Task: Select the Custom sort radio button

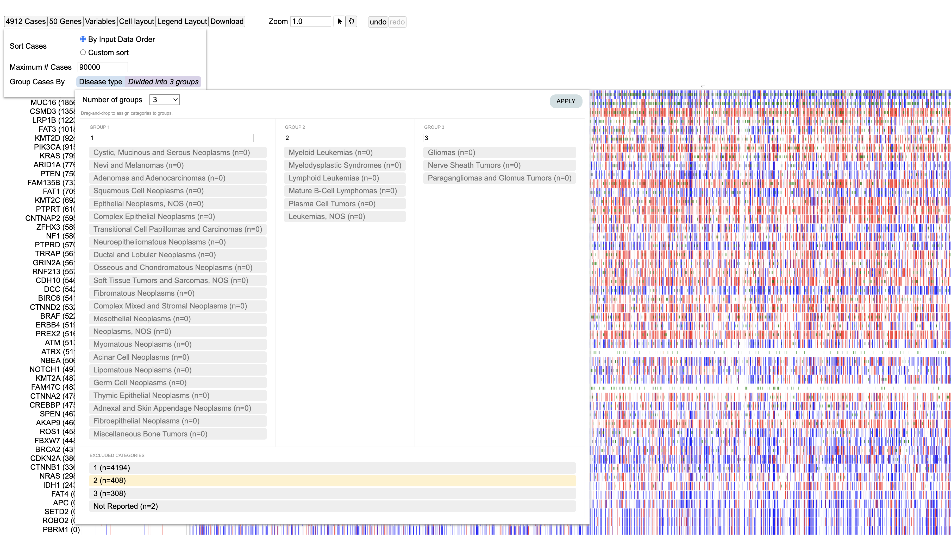Action: [x=83, y=52]
